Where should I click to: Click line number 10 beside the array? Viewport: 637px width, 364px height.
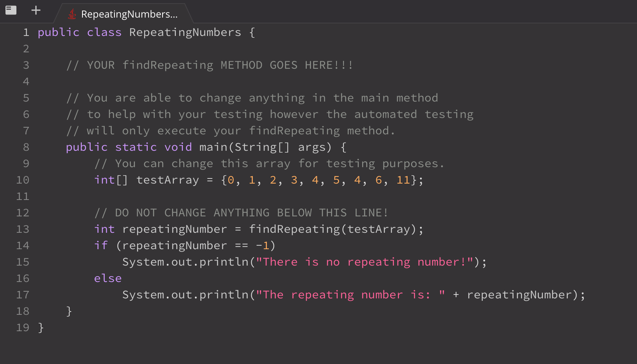tap(23, 180)
